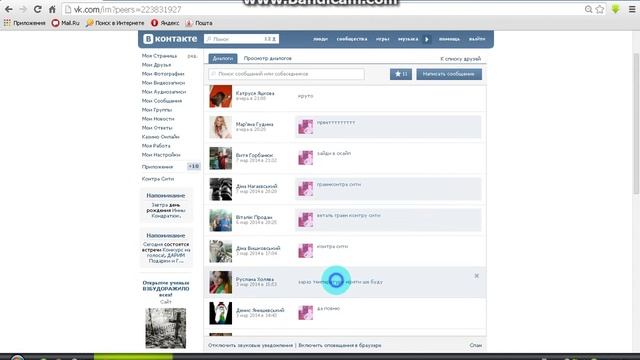Focus the vk.com address bar
Viewport: 640px width, 360px height.
322,9
